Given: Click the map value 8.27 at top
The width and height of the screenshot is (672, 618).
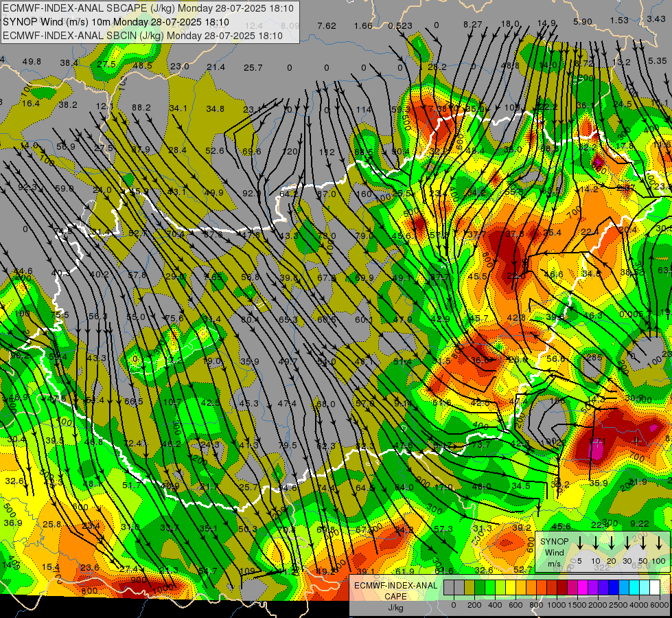Looking at the screenshot, I should click(473, 25).
